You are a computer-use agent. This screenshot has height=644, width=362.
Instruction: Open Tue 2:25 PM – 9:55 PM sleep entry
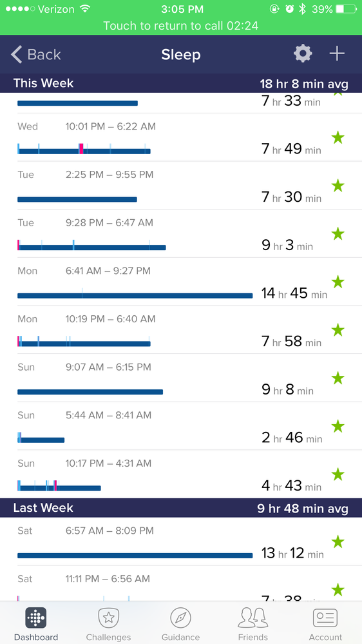181,185
